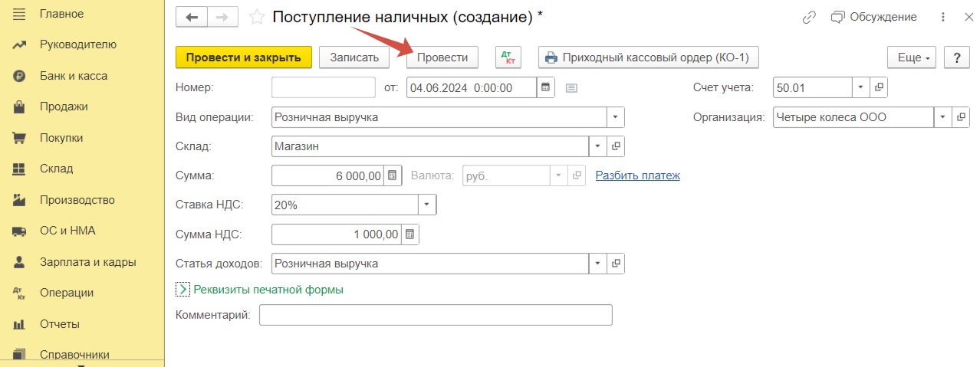
Task: Click the list icon right of the date
Action: 571,88
